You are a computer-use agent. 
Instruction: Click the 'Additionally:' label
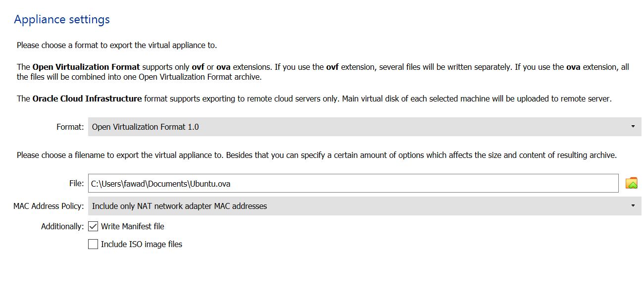click(62, 226)
